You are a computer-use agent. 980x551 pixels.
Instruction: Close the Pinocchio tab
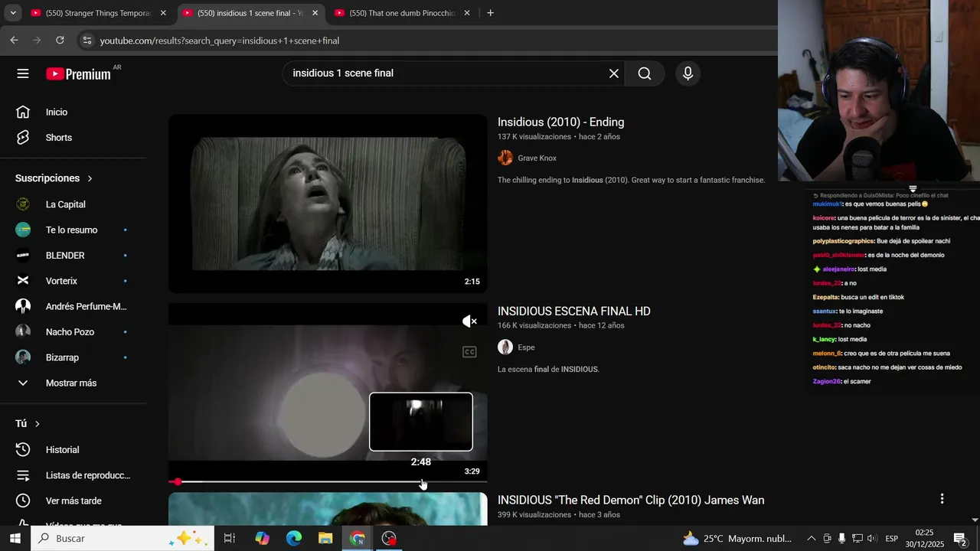[x=467, y=13]
